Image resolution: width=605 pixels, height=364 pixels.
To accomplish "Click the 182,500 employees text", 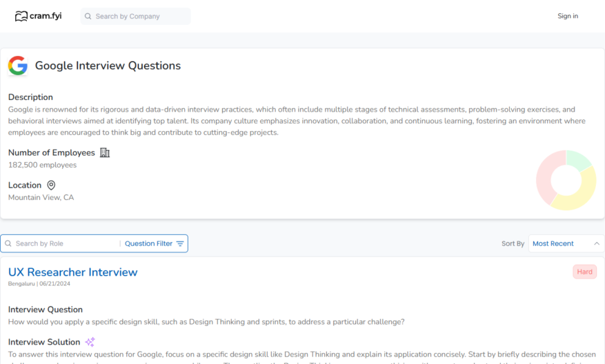I will [43, 165].
